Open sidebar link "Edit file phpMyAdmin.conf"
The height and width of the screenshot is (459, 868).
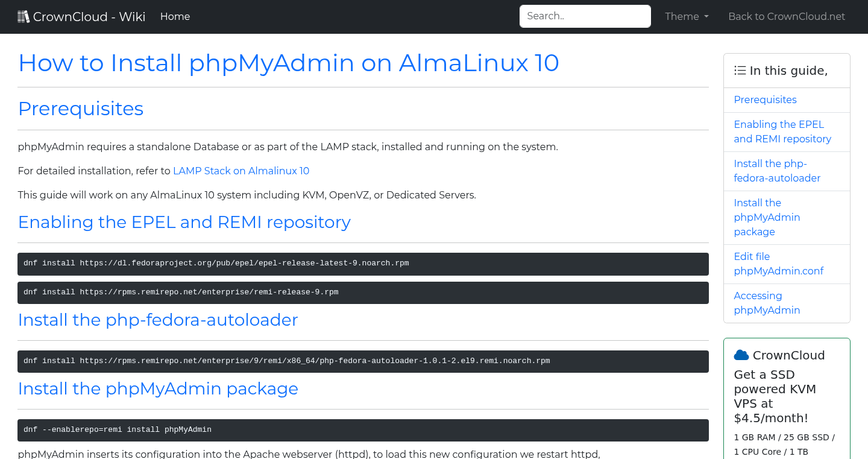(x=778, y=264)
